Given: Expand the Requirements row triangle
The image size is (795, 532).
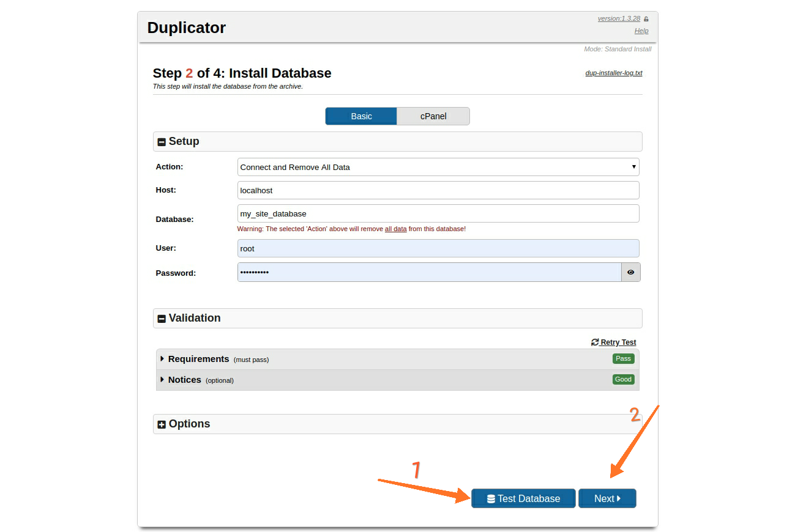Looking at the screenshot, I should [162, 359].
